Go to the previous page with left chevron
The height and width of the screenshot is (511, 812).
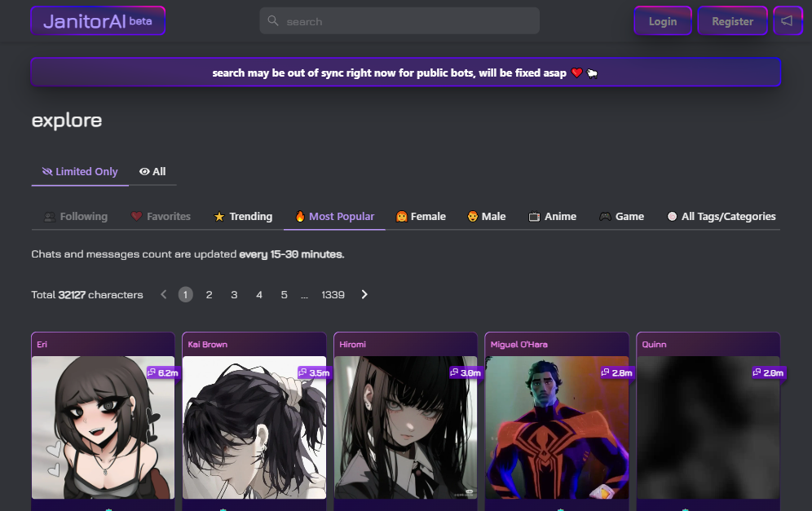point(164,294)
